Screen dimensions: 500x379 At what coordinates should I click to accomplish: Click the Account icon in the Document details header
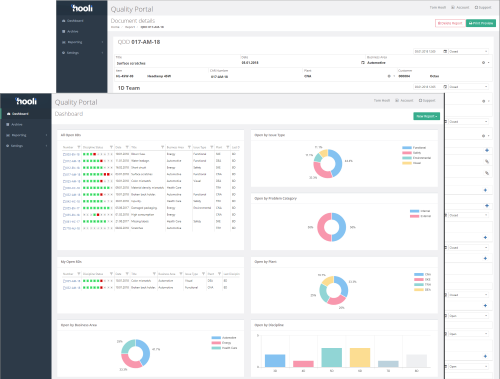click(x=453, y=7)
